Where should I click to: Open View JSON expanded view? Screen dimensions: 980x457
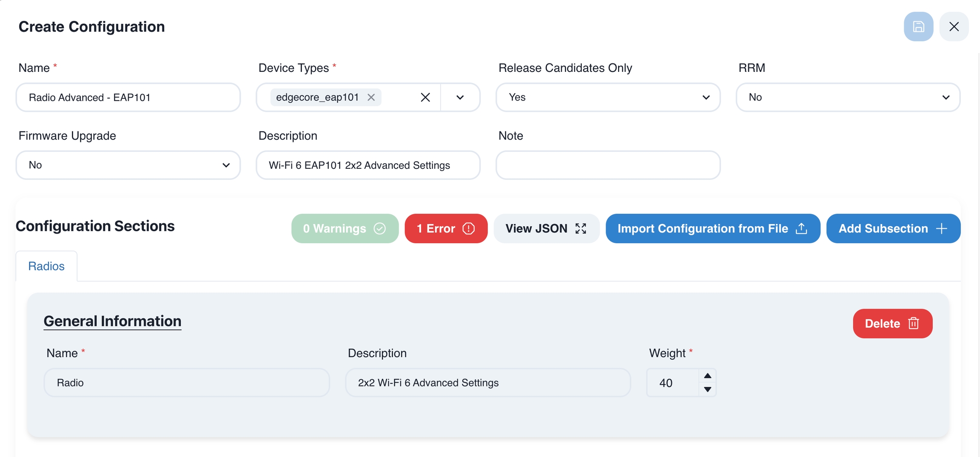pos(546,229)
